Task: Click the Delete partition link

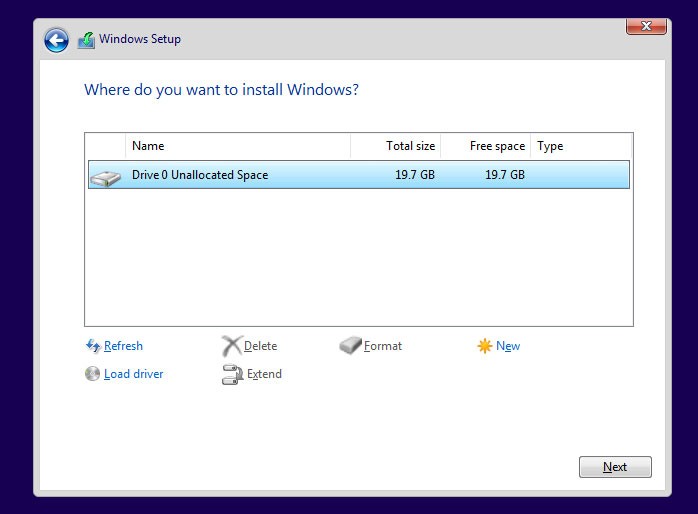Action: pos(260,346)
